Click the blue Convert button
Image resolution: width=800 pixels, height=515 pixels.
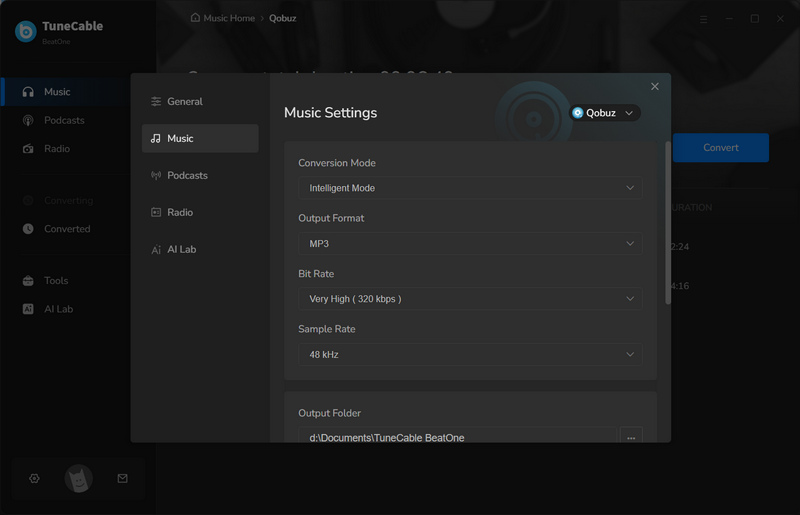(720, 148)
